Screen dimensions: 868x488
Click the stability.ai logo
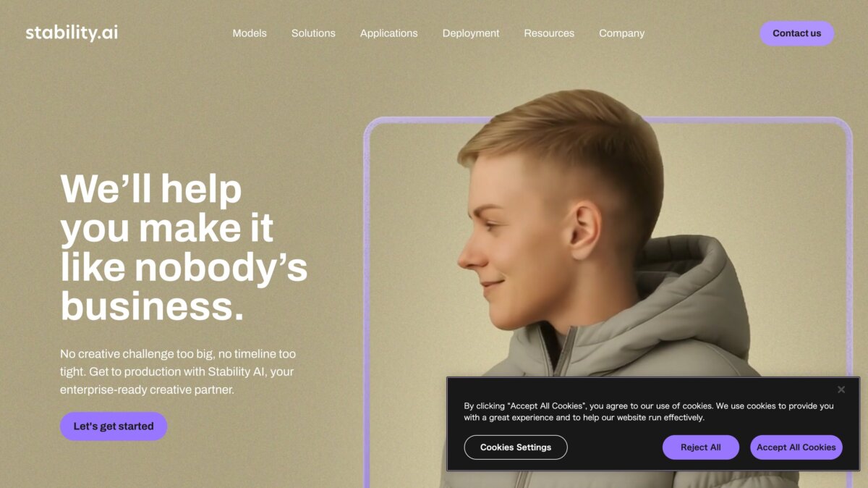tap(72, 33)
